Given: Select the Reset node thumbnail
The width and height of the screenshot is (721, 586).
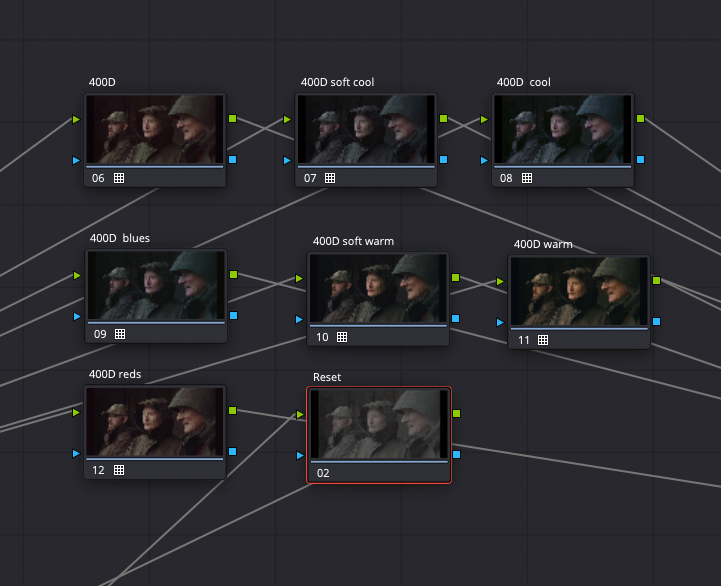Looking at the screenshot, I should tap(378, 424).
